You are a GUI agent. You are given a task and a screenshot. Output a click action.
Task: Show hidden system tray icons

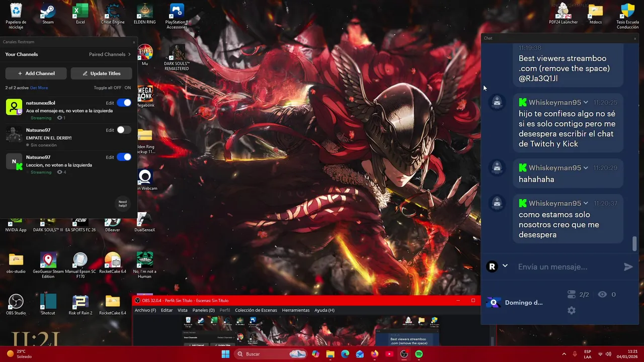(x=563, y=354)
